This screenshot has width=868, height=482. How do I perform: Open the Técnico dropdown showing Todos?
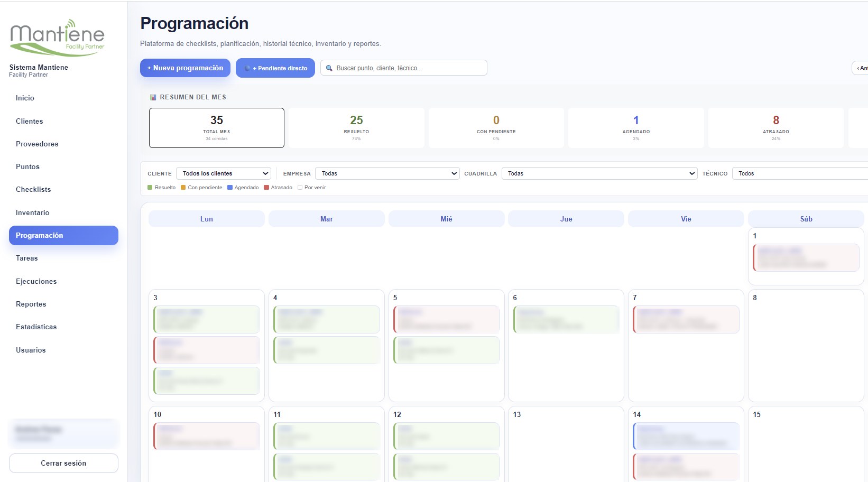800,173
